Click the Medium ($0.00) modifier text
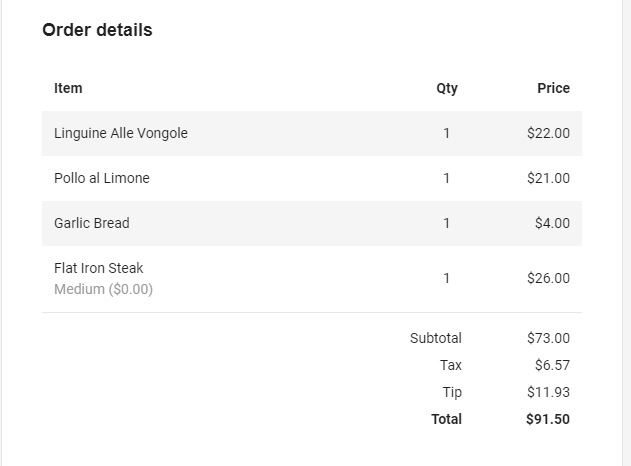The height and width of the screenshot is (466, 631). tap(104, 289)
